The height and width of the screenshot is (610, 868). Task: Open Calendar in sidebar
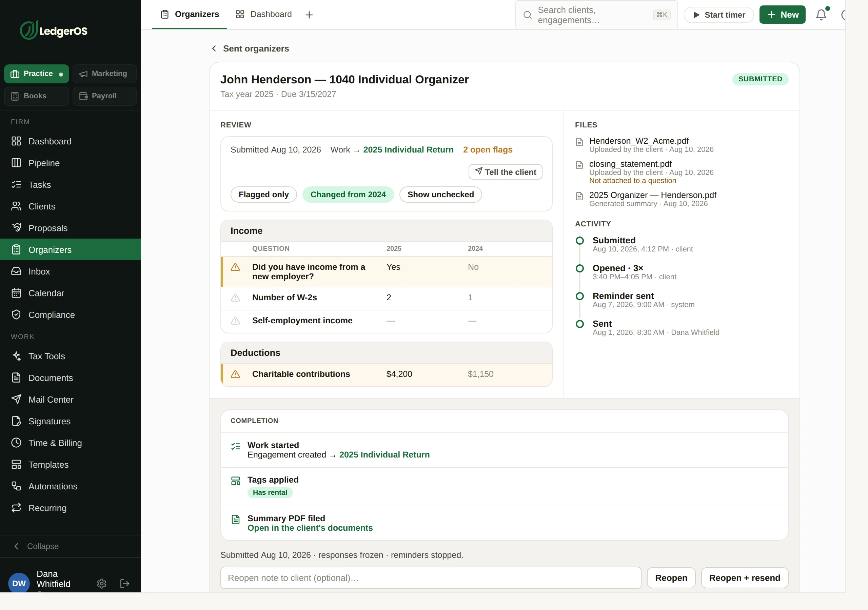70,293
